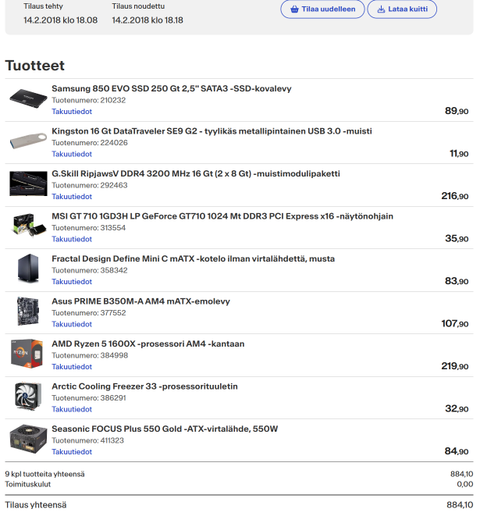Open the G.Skill RipjawsV DDR4 product title
480x513 pixels.
tap(196, 174)
